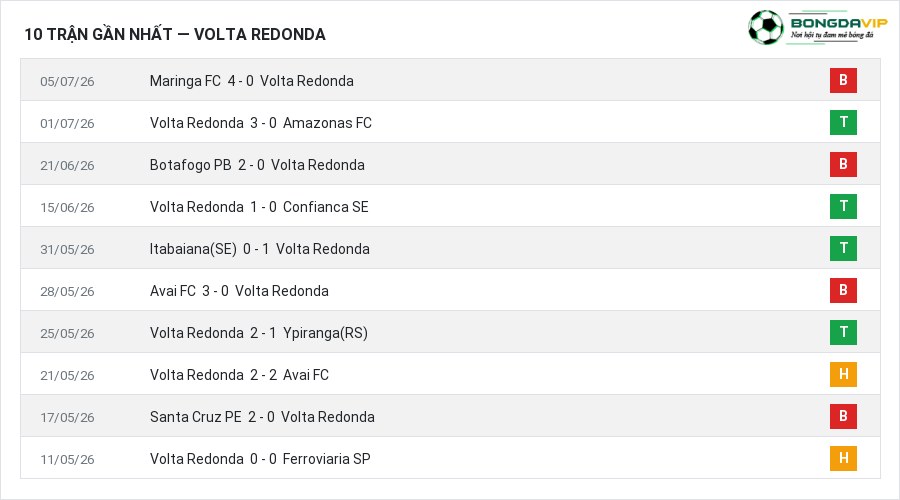The image size is (900, 500).
Task: Click the BongdaVIP soccer ball logo
Action: pos(765,27)
